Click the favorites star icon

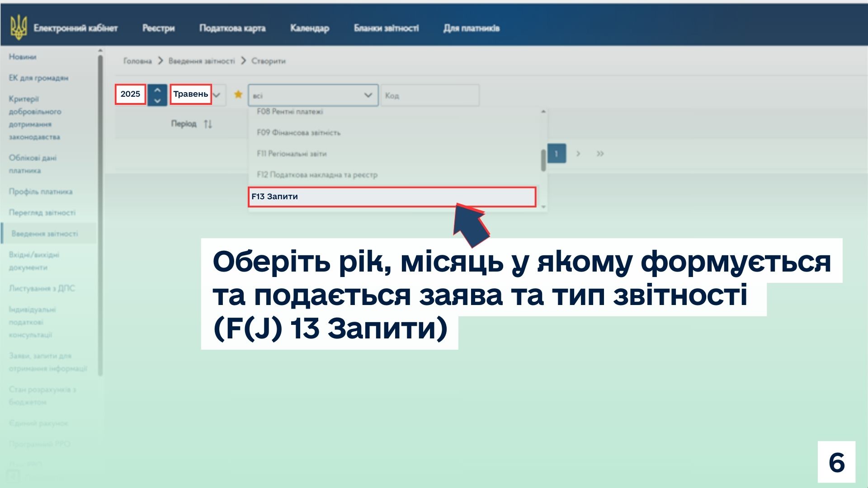(238, 94)
